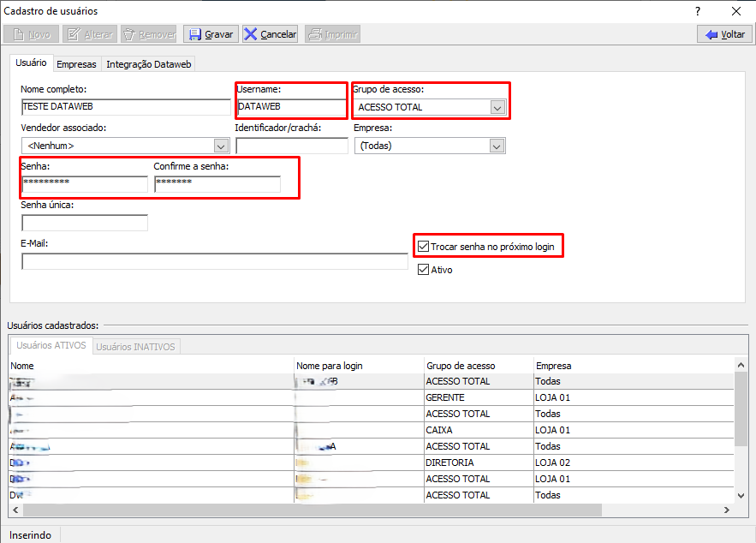This screenshot has width=756, height=543.
Task: Switch to the Usuário tab
Action: 32,63
